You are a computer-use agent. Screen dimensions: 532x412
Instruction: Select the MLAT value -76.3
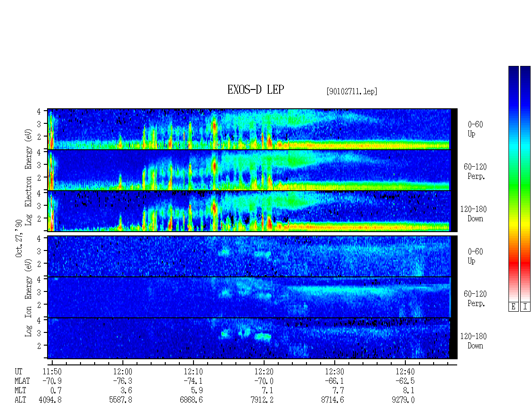122,381
